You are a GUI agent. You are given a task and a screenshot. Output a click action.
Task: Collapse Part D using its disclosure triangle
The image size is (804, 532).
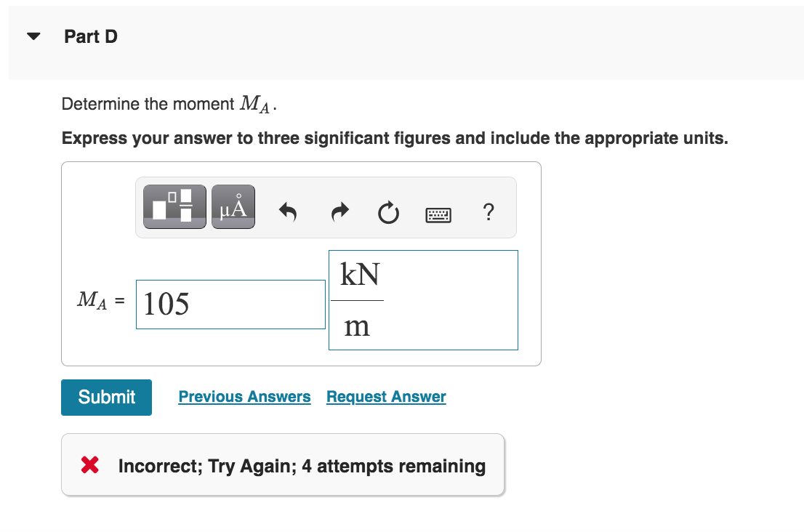click(33, 36)
